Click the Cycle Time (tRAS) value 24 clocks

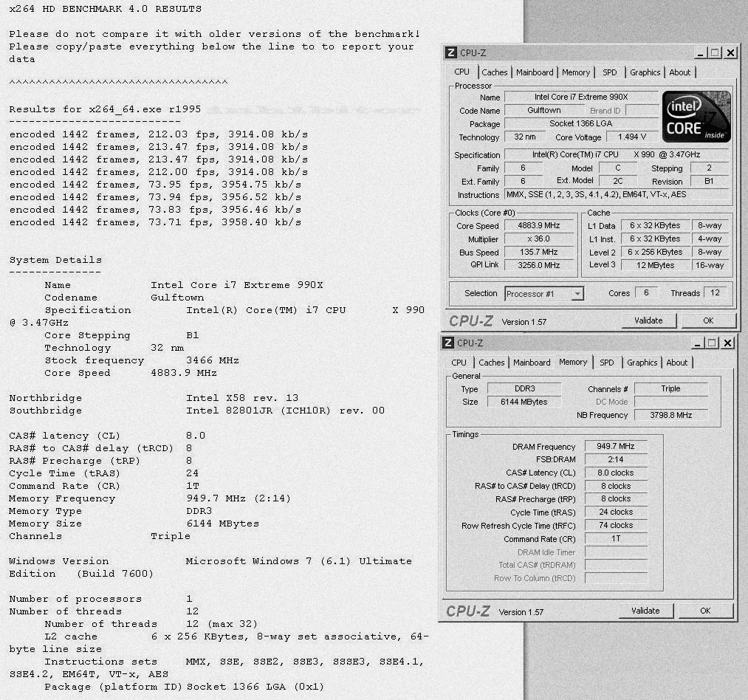[x=616, y=512]
